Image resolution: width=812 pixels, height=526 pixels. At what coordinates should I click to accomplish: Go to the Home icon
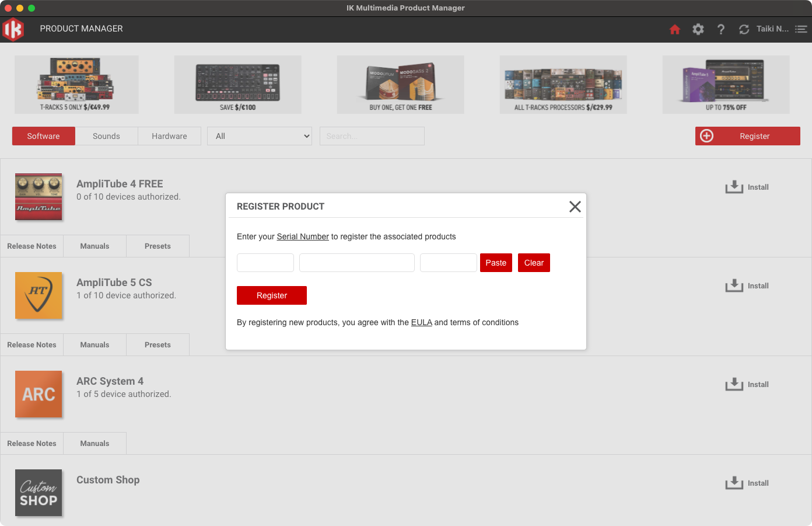click(x=675, y=29)
